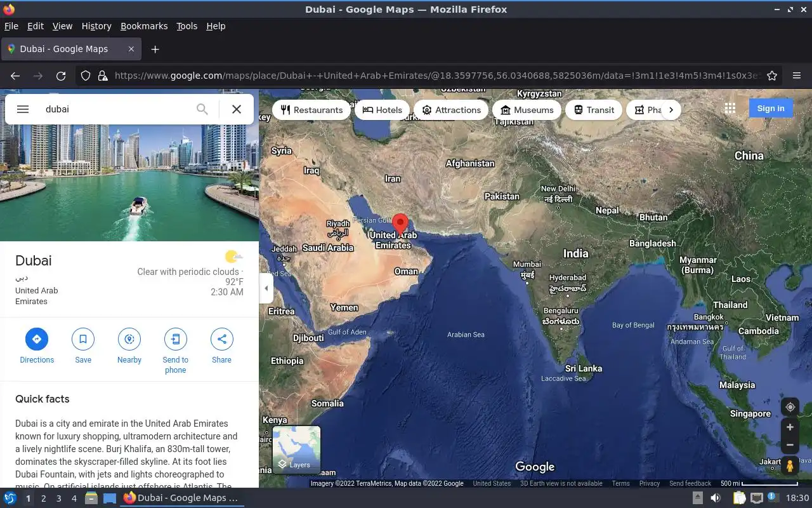The image size is (812, 508).
Task: Clear the dubai search with X
Action: pos(237,109)
